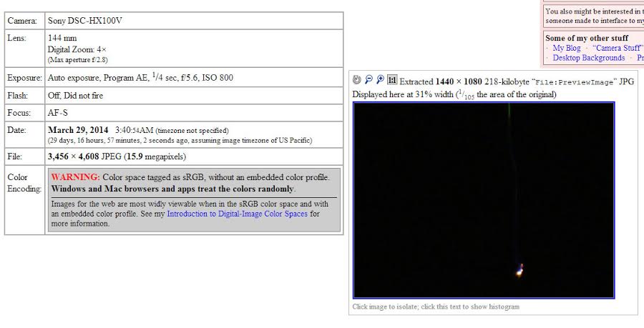Zoom out the preview using the minus magnifier

369,80
